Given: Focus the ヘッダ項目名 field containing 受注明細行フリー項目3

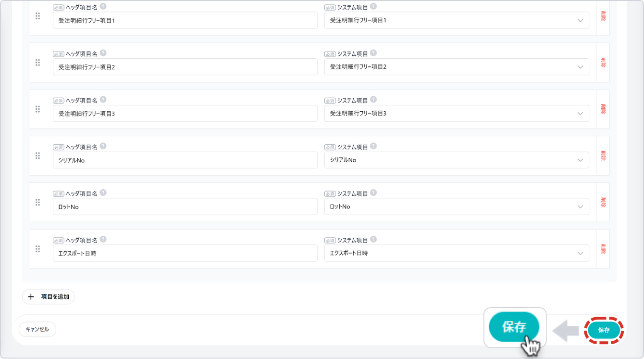Looking at the screenshot, I should (x=185, y=114).
